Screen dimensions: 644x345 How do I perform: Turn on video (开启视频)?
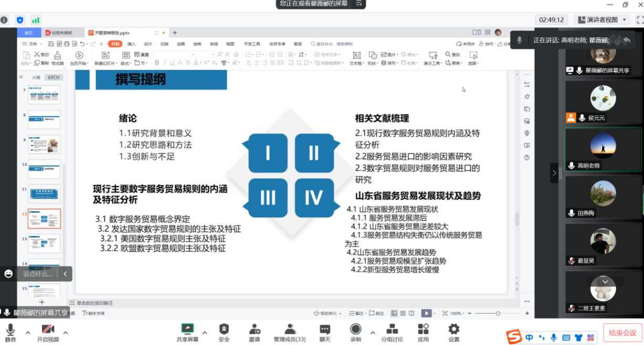coord(48,332)
